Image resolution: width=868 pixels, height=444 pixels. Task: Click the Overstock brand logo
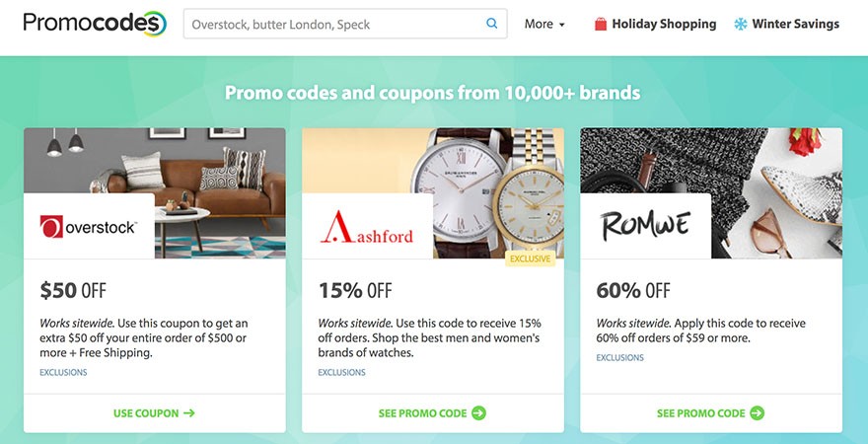coord(89,227)
